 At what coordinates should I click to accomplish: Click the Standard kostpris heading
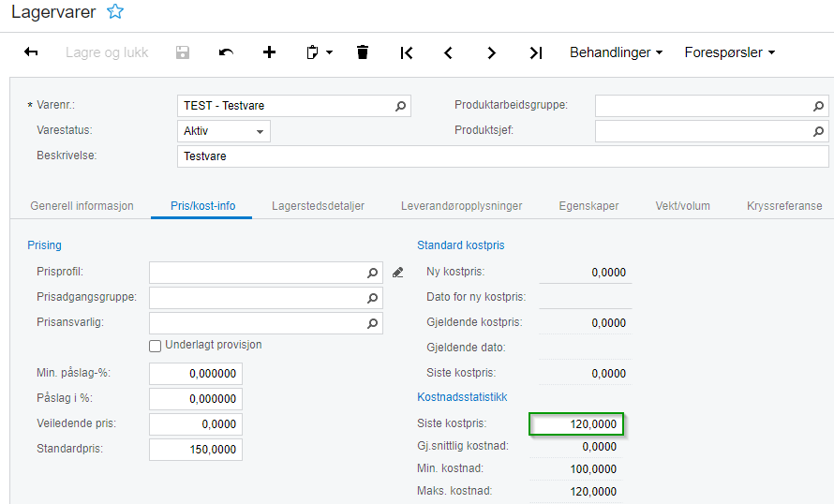[461, 245]
